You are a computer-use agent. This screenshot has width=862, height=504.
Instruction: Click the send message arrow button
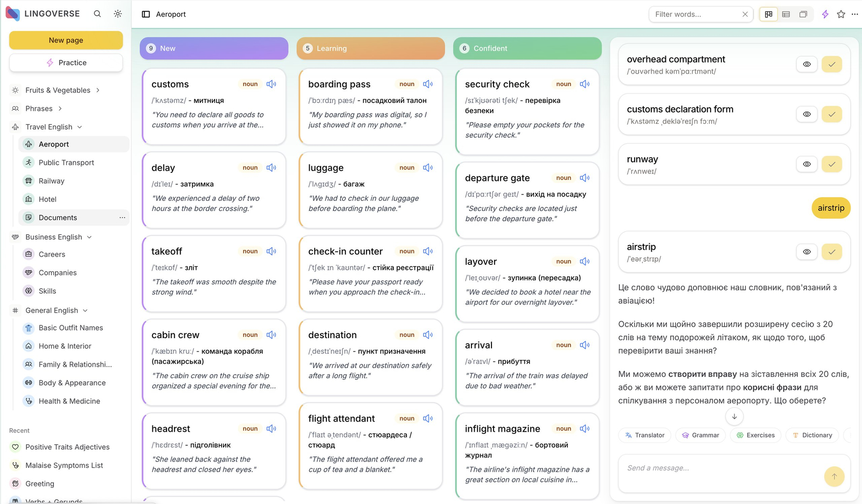coord(834,476)
